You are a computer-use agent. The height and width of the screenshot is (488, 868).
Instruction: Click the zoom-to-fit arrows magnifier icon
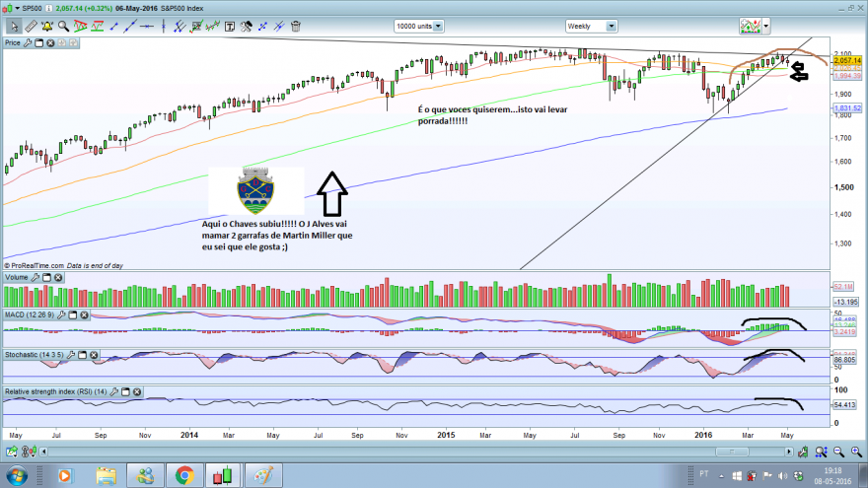[x=821, y=453]
